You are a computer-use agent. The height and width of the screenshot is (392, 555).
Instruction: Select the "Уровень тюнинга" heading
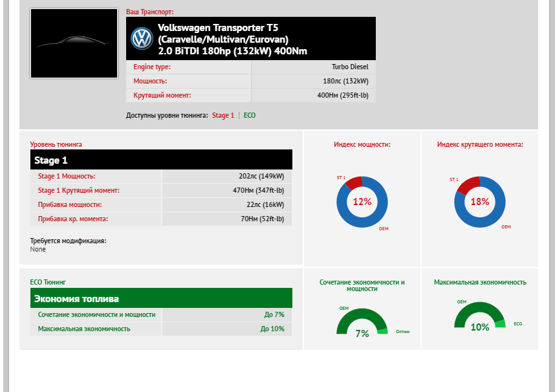56,144
